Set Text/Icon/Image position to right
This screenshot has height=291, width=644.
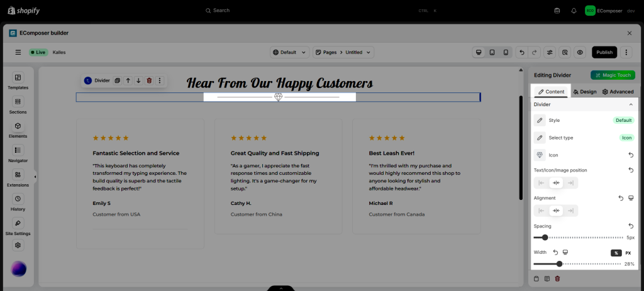(x=570, y=183)
